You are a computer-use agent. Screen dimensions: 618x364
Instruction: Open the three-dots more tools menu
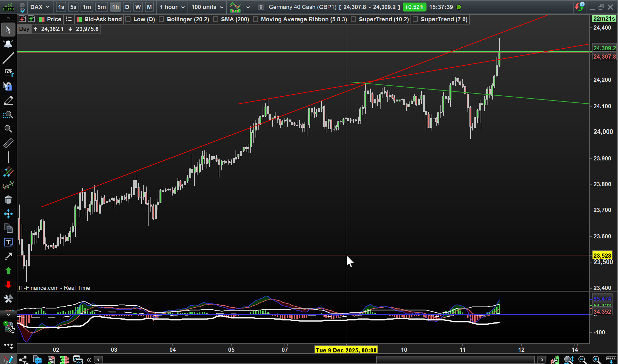click(x=8, y=346)
